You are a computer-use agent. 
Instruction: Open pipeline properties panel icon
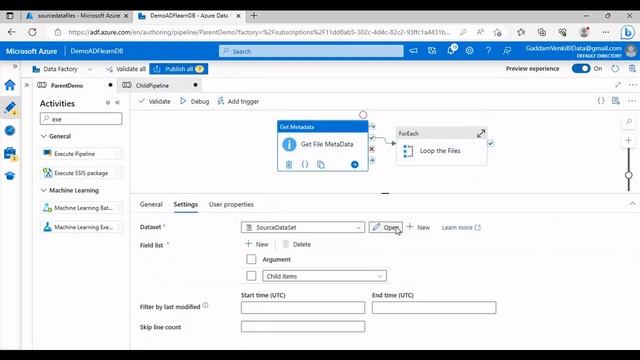pyautogui.click(x=616, y=101)
